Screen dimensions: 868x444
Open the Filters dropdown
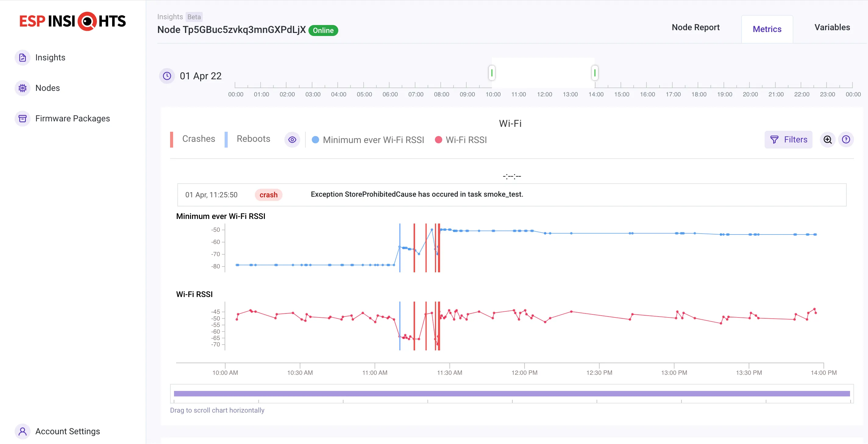point(788,140)
